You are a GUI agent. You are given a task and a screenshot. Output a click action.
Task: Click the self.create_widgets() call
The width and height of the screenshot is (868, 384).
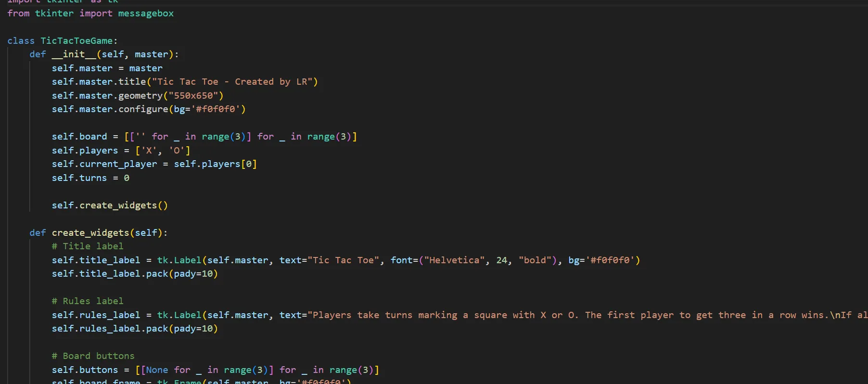click(110, 205)
